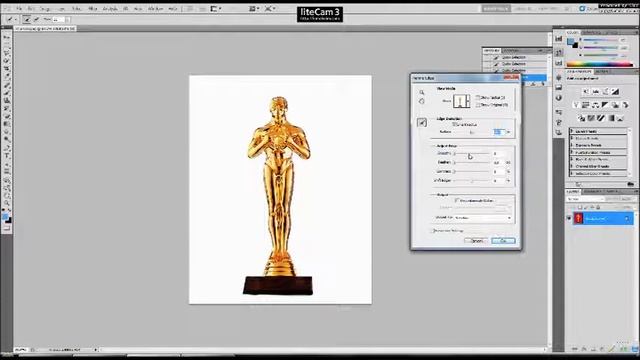Open the Output To dropdown

483,218
